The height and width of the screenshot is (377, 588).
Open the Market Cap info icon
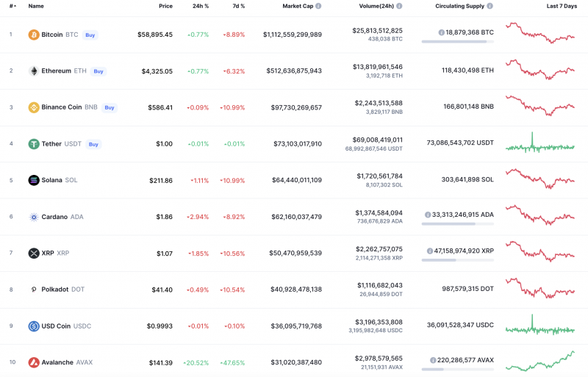318,6
